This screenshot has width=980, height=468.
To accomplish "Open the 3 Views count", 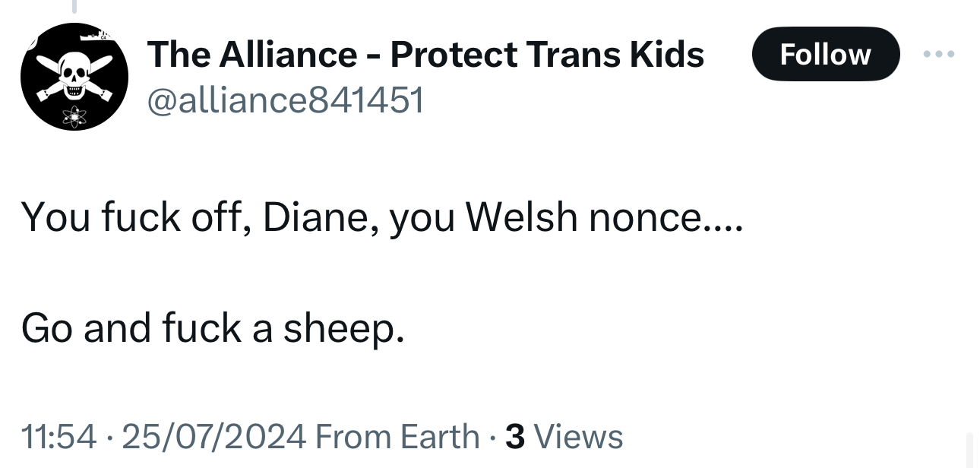I will (x=564, y=436).
